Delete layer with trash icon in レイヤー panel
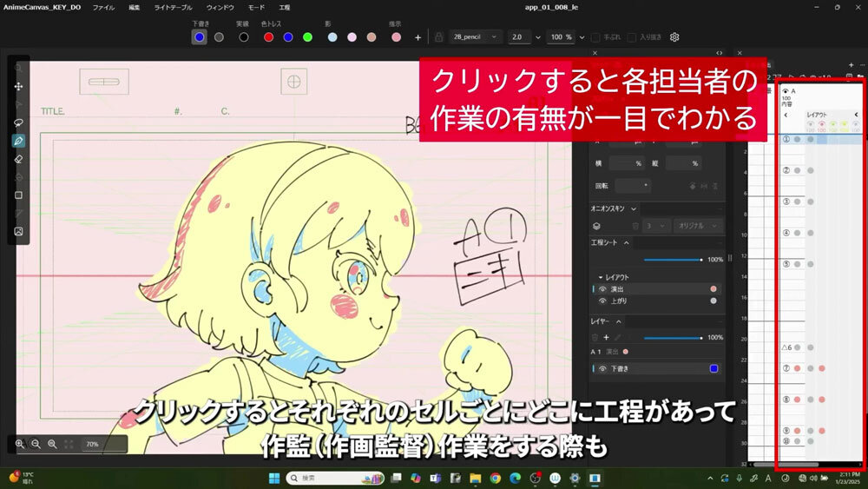This screenshot has height=489, width=868. tap(595, 337)
